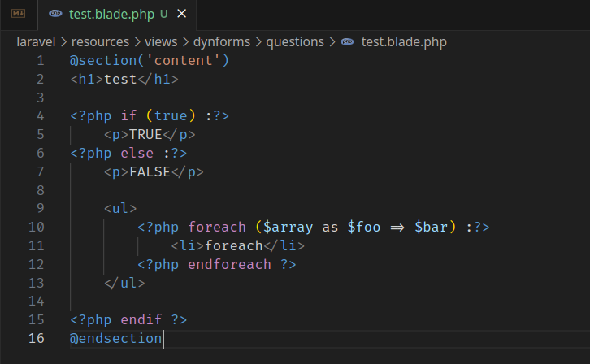Click the blade file icon in the tab
590x364 pixels.
point(55,15)
